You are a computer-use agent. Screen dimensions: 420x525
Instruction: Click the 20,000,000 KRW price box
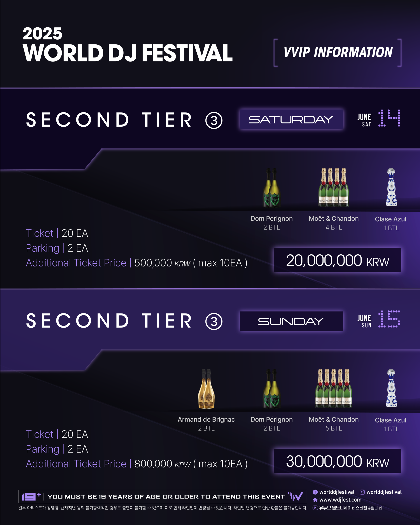(338, 260)
